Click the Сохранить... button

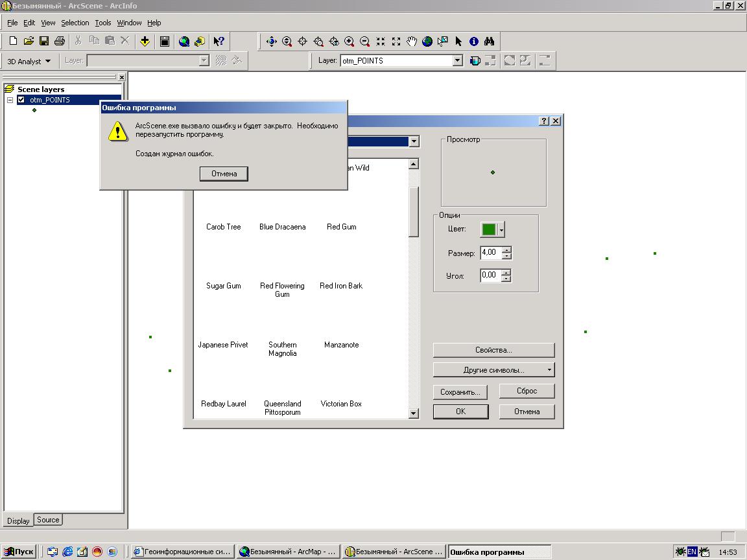(460, 392)
